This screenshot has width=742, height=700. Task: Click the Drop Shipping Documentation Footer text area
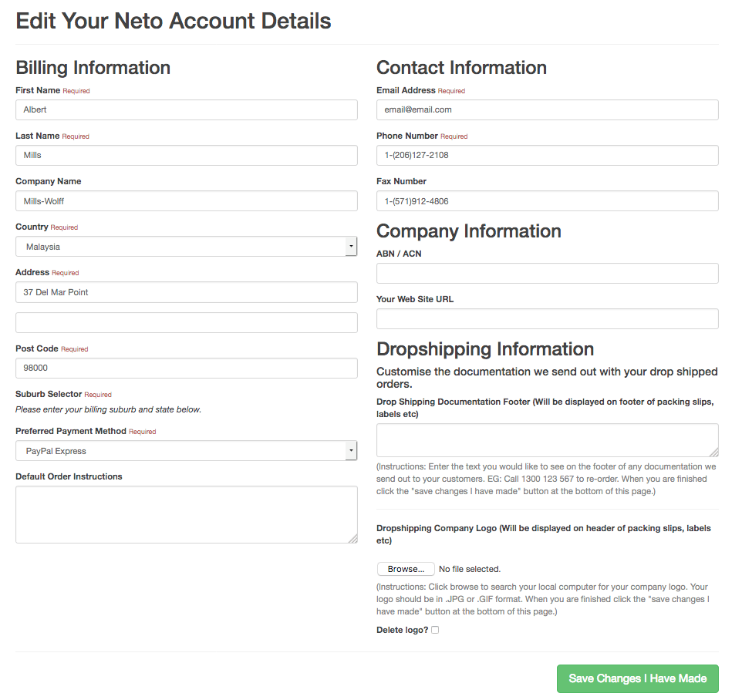point(548,440)
